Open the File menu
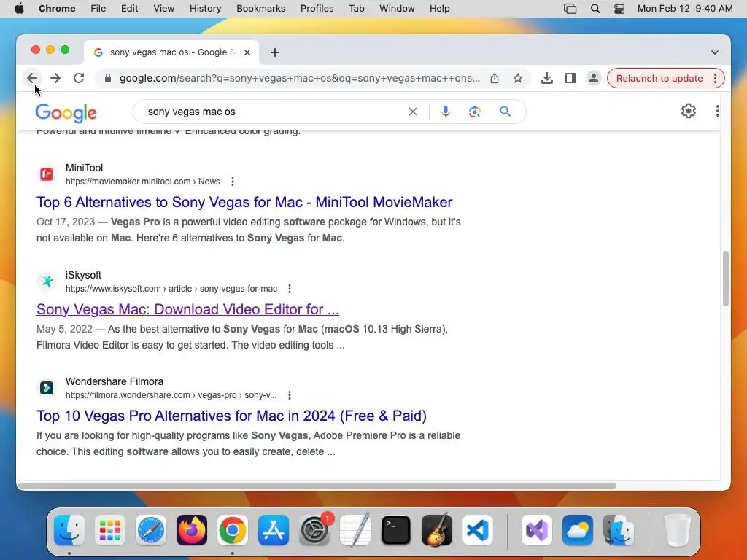The image size is (747, 560). coord(98,9)
